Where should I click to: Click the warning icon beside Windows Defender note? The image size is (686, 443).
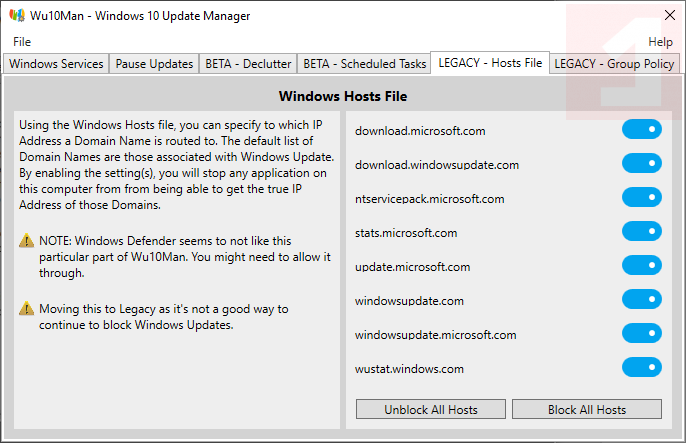click(27, 241)
